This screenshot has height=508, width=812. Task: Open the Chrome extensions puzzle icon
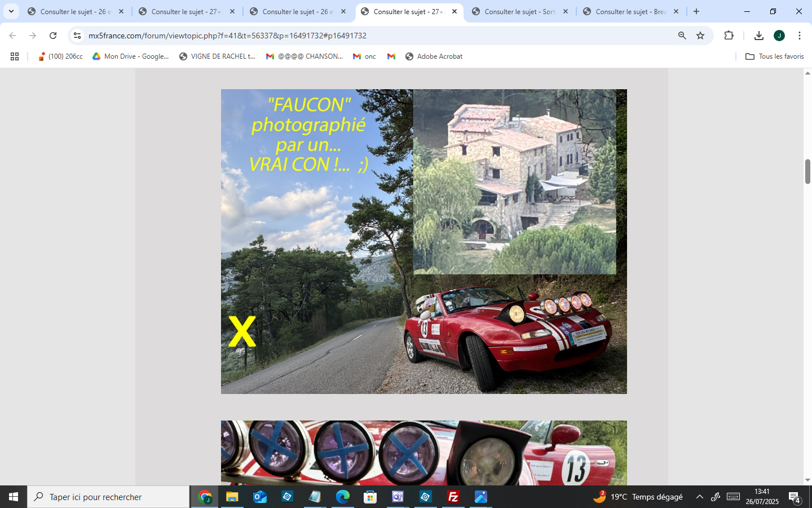pyautogui.click(x=729, y=36)
